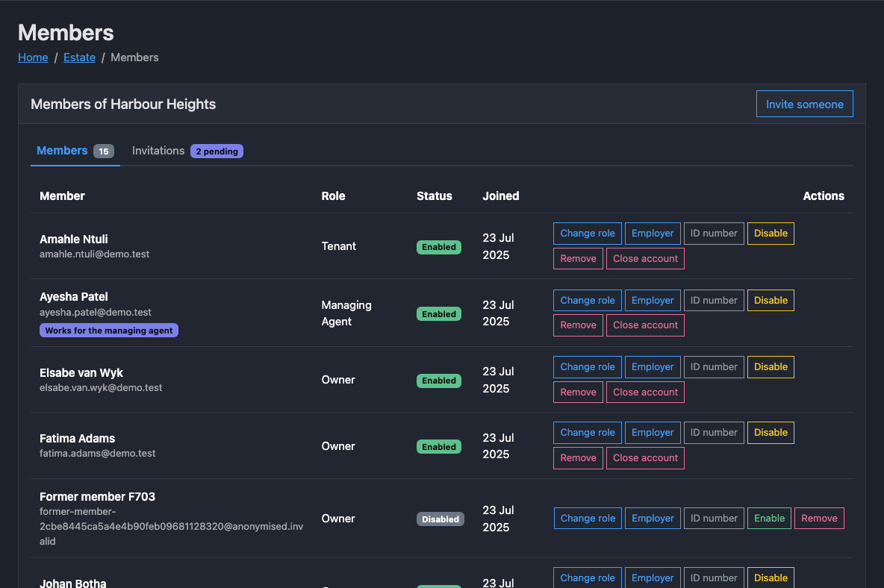The image size is (884, 588).
Task: Change role for Elsabe van Wyk
Action: coord(588,367)
